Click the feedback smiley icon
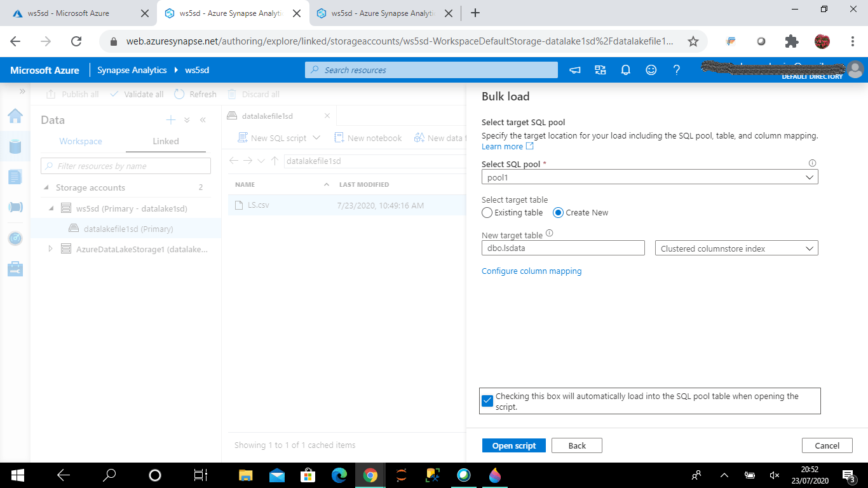 pyautogui.click(x=651, y=70)
